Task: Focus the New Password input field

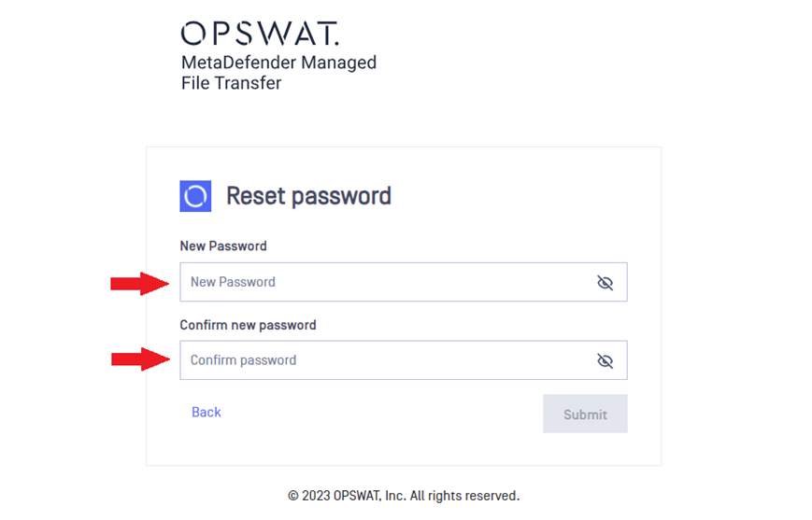Action: point(404,282)
